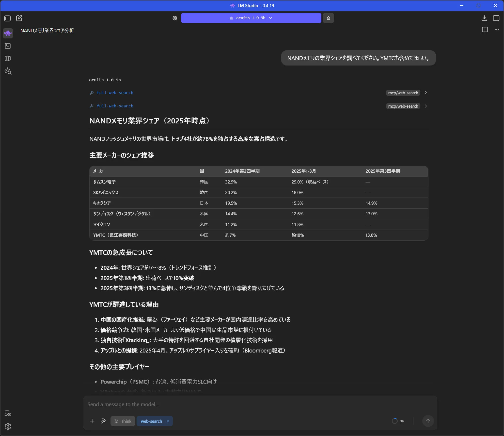Click the 国 column header

pos(202,171)
